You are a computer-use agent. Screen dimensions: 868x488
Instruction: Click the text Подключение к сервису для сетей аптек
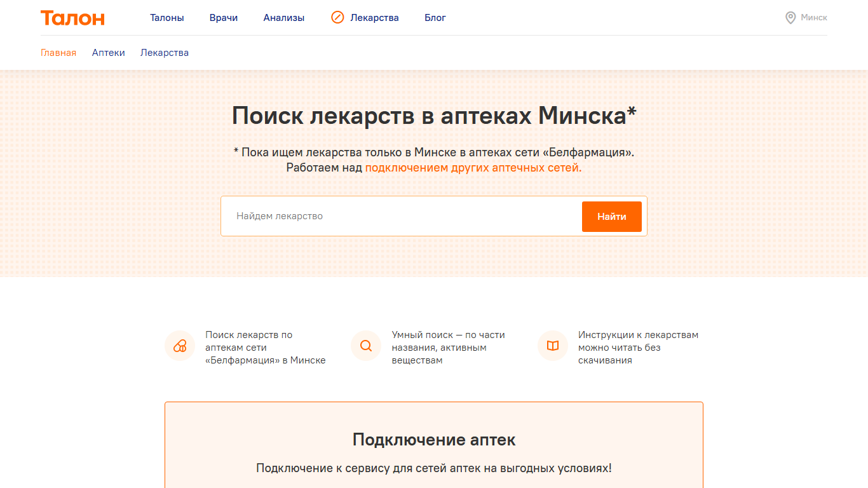434,468
